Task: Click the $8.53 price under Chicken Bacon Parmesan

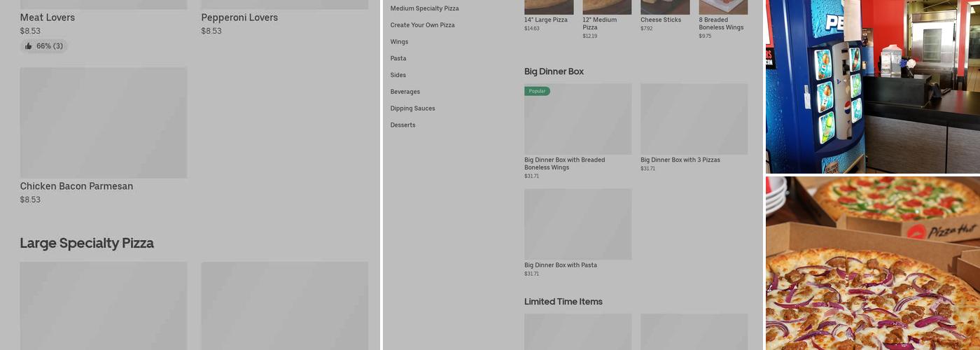Action: click(x=30, y=199)
